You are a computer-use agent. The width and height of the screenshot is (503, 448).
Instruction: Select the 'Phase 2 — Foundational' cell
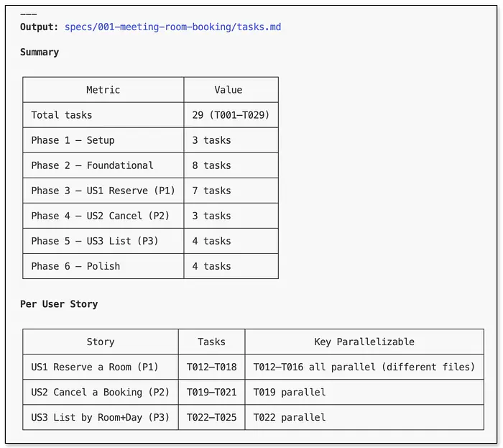103,165
